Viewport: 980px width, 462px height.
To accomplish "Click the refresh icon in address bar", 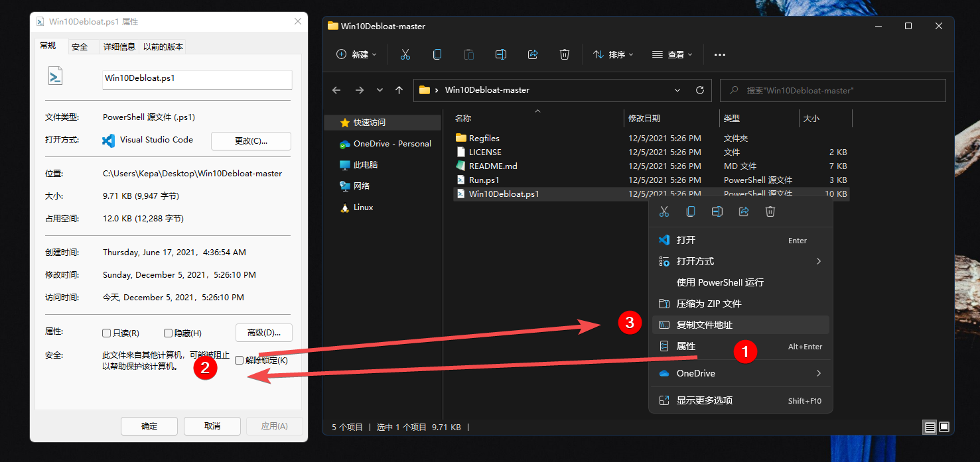I will (699, 90).
